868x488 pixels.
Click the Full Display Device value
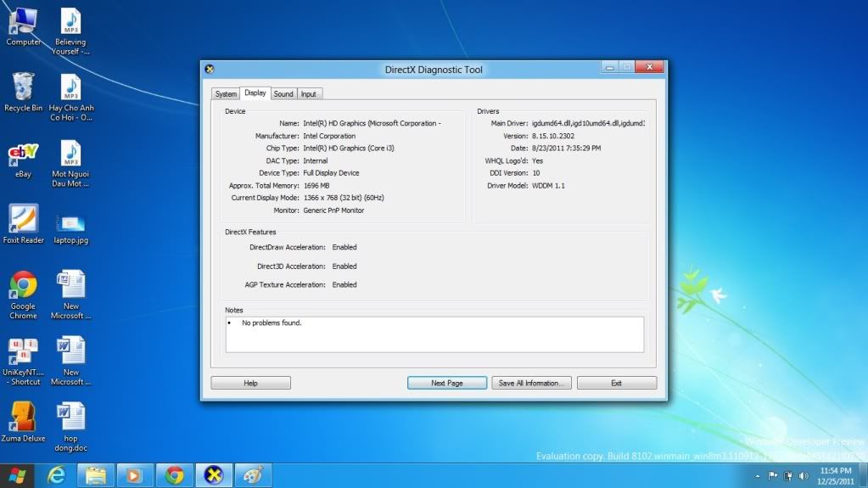click(331, 173)
